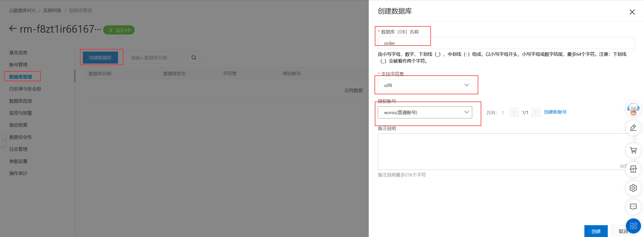Click the rm-f8zt1ir66167 instance title

point(60,29)
